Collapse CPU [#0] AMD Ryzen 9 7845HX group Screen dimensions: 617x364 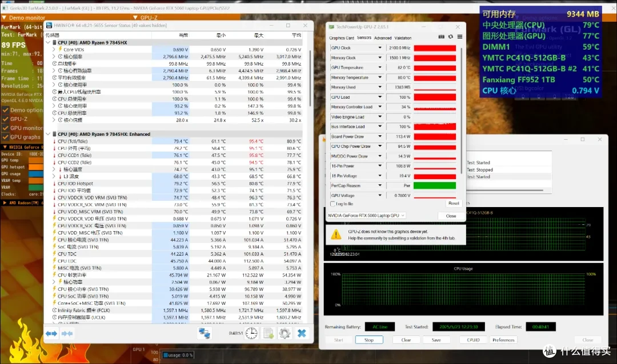tap(48, 42)
